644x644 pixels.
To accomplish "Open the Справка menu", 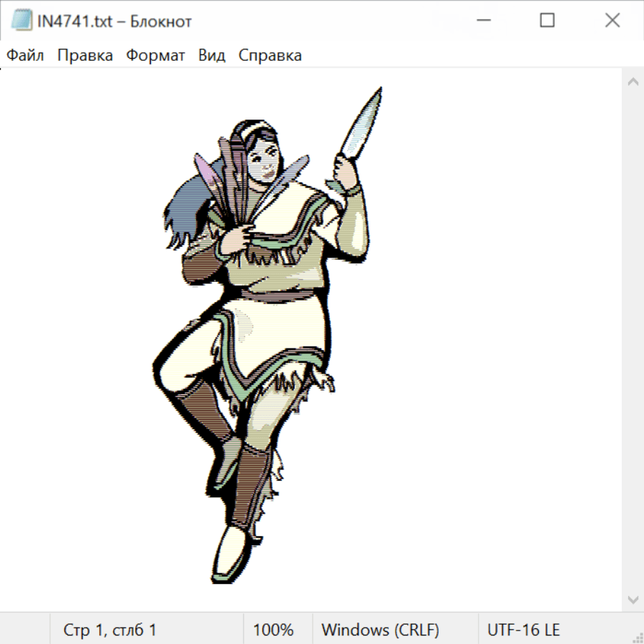I will click(x=270, y=56).
